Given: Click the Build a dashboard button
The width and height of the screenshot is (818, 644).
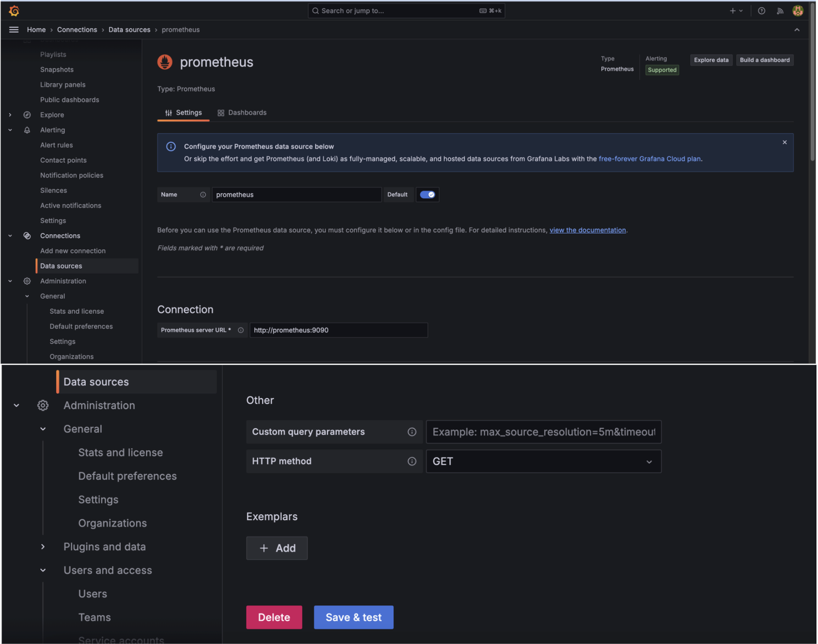Looking at the screenshot, I should (x=765, y=60).
